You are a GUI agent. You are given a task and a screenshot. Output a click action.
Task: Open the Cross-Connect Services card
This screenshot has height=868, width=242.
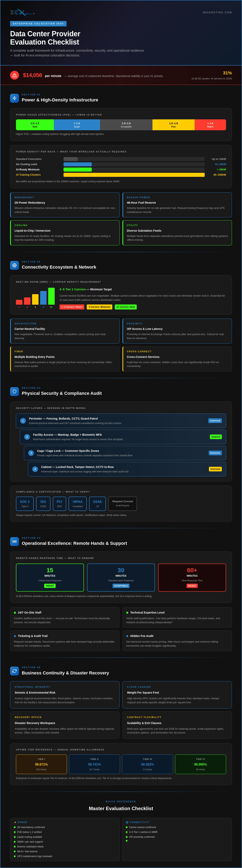tap(177, 359)
